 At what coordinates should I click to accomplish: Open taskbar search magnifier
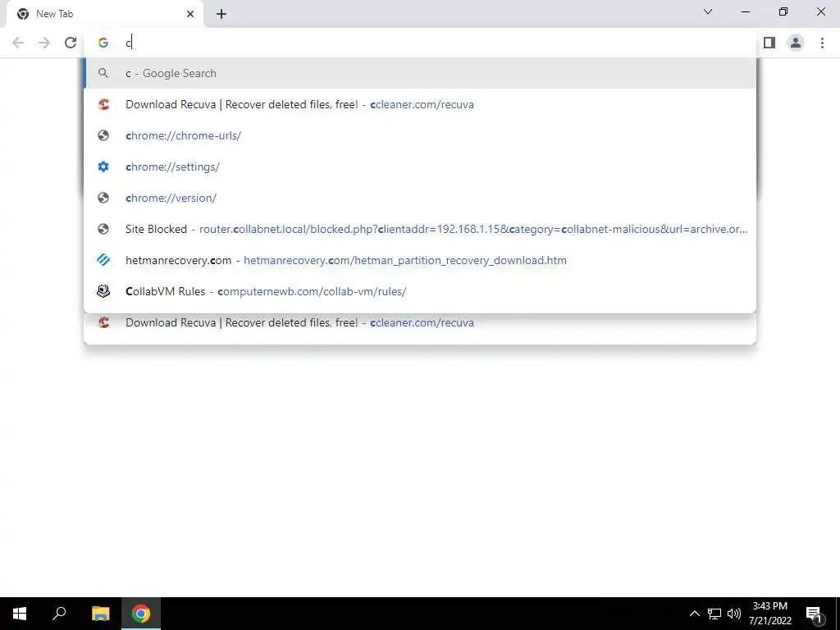(59, 614)
